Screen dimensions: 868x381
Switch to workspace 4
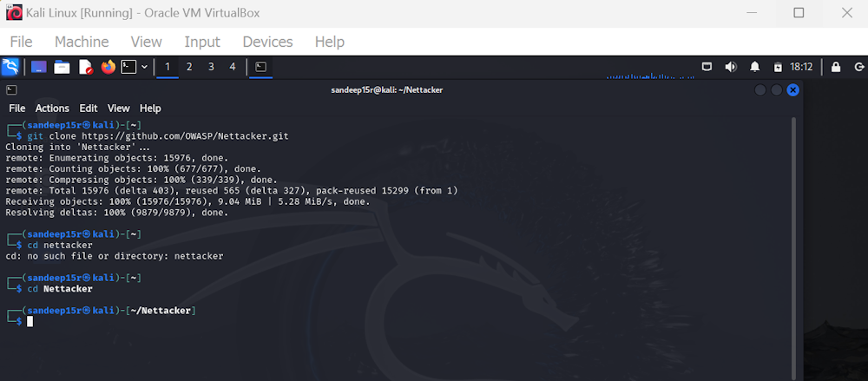(232, 67)
